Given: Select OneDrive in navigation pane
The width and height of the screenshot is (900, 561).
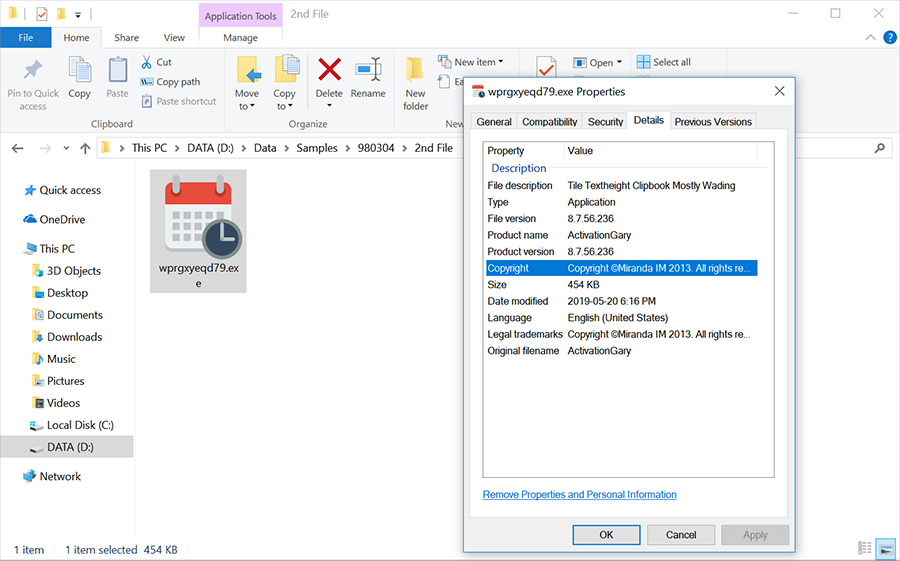Looking at the screenshot, I should coord(55,219).
